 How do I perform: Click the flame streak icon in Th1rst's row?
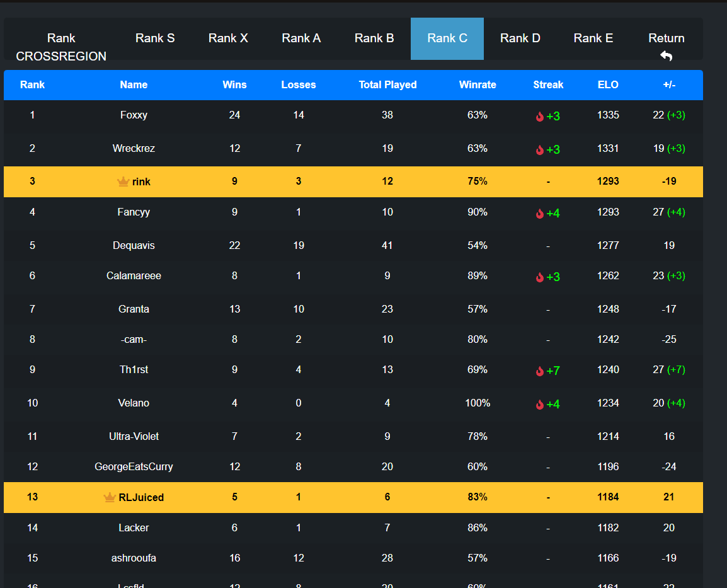[540, 371]
